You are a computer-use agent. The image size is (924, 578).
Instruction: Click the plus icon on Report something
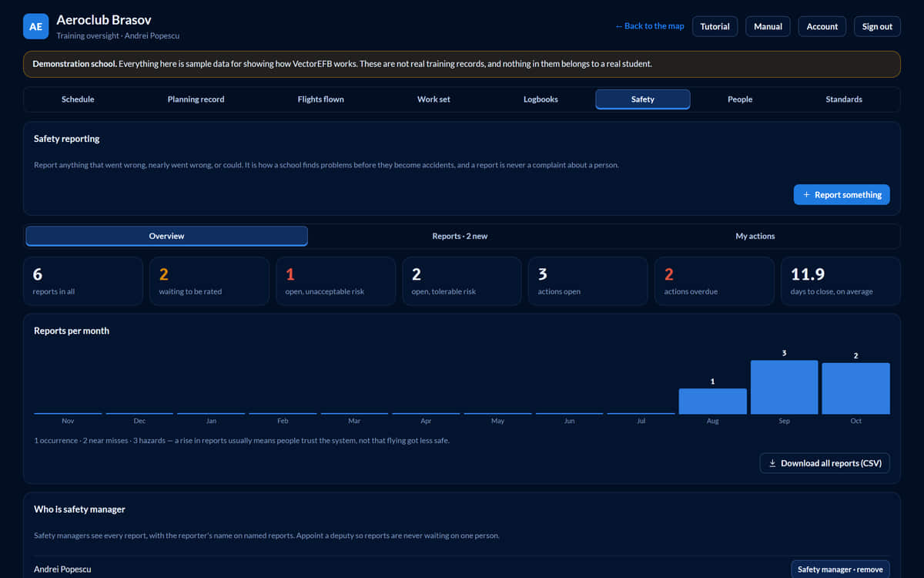point(806,195)
